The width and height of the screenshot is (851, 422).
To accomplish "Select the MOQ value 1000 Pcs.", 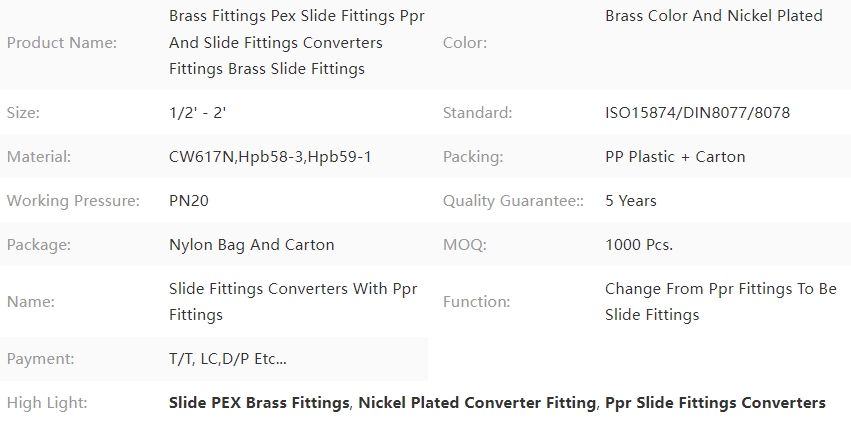I will tap(639, 245).
